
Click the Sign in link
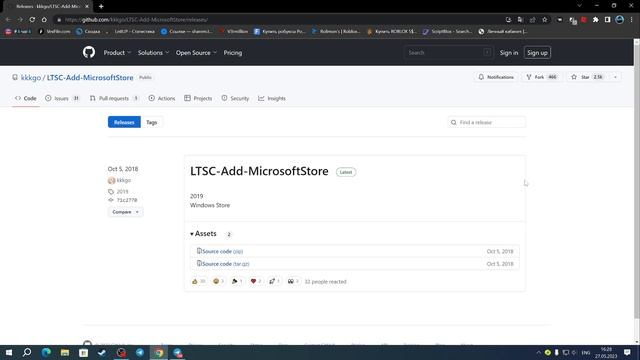click(x=509, y=53)
